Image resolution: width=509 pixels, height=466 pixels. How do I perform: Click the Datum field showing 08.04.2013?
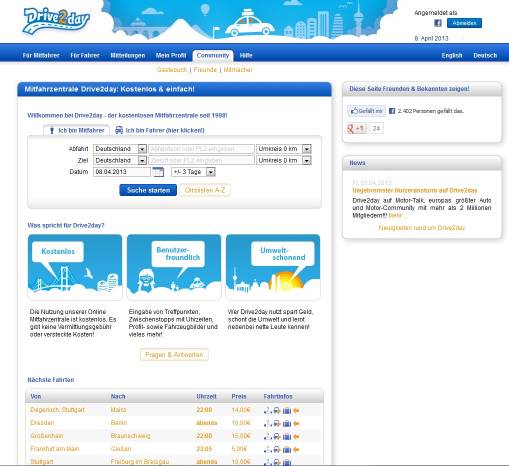click(122, 172)
